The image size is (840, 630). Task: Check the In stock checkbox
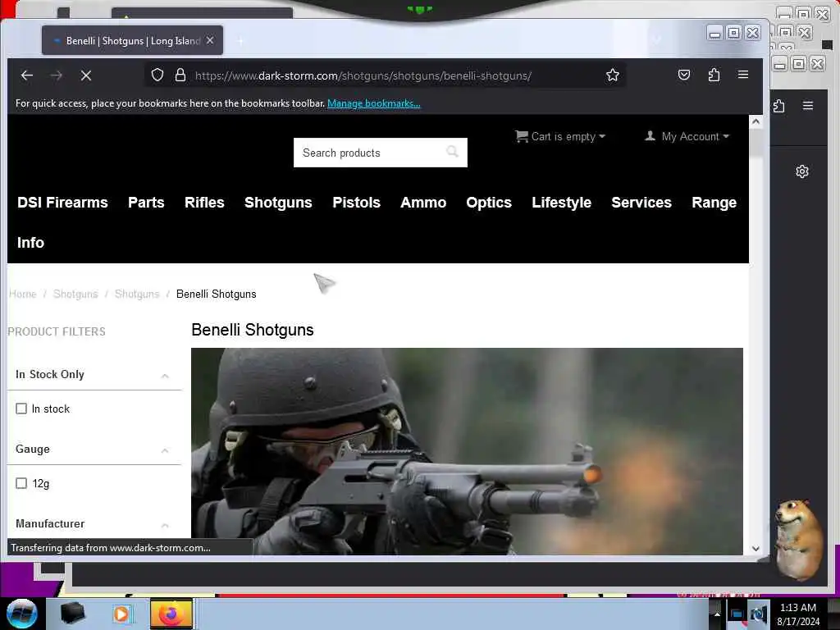pos(21,409)
